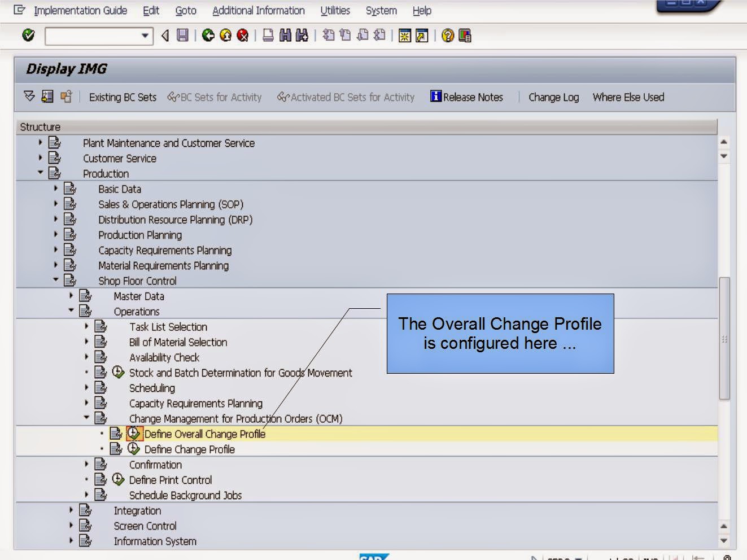The height and width of the screenshot is (560, 747).
Task: Execute the Define Print Control activity icon
Action: (x=117, y=480)
